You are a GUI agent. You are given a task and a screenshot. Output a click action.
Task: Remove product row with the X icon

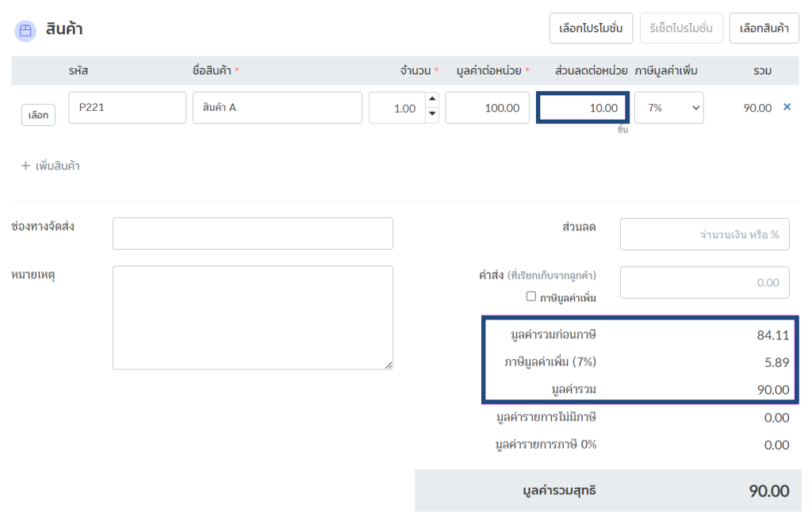[787, 107]
